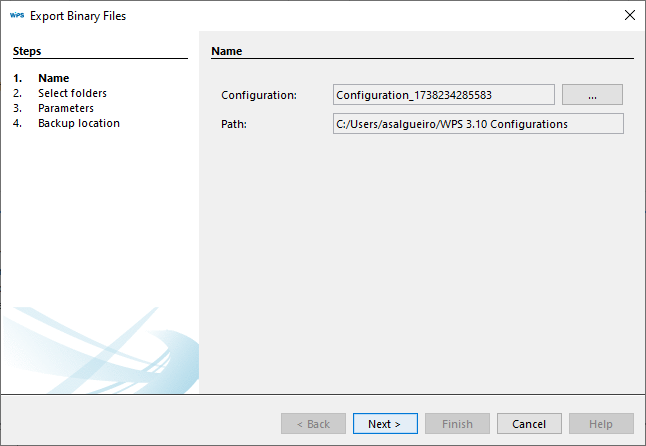Go to the Parameters step
This screenshot has width=646, height=446.
(66, 108)
